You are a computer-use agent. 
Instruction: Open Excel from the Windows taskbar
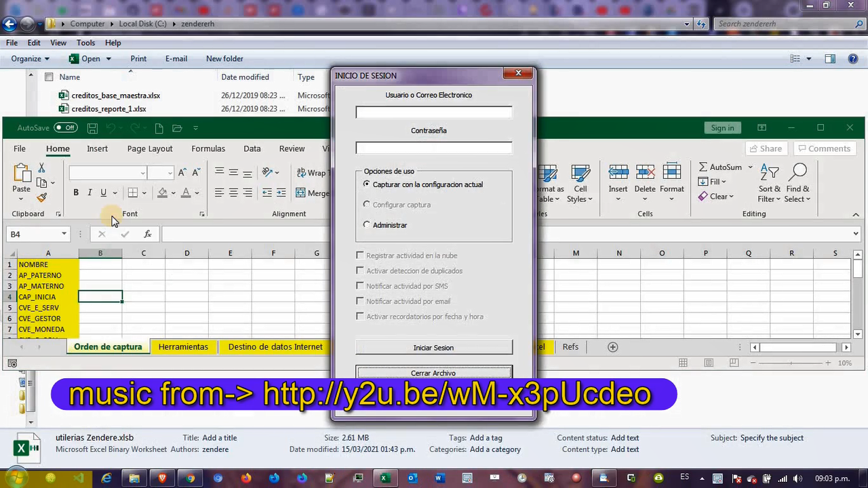[384, 479]
